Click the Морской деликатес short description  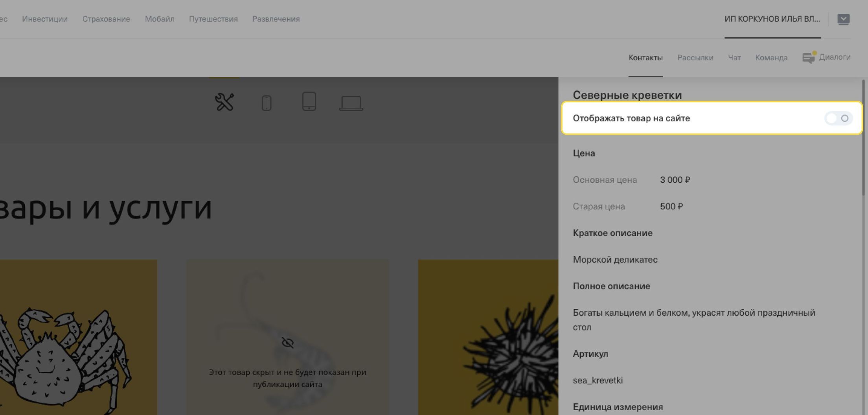coord(615,259)
